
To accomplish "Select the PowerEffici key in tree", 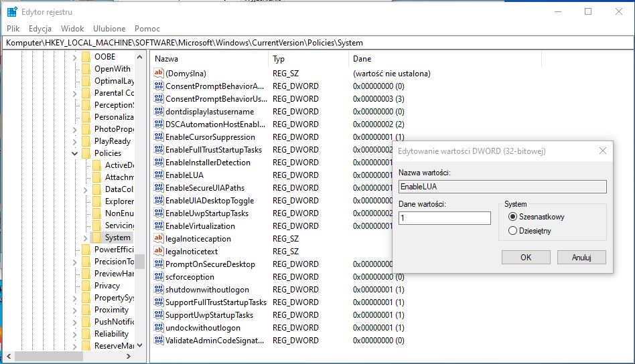I will 114,250.
